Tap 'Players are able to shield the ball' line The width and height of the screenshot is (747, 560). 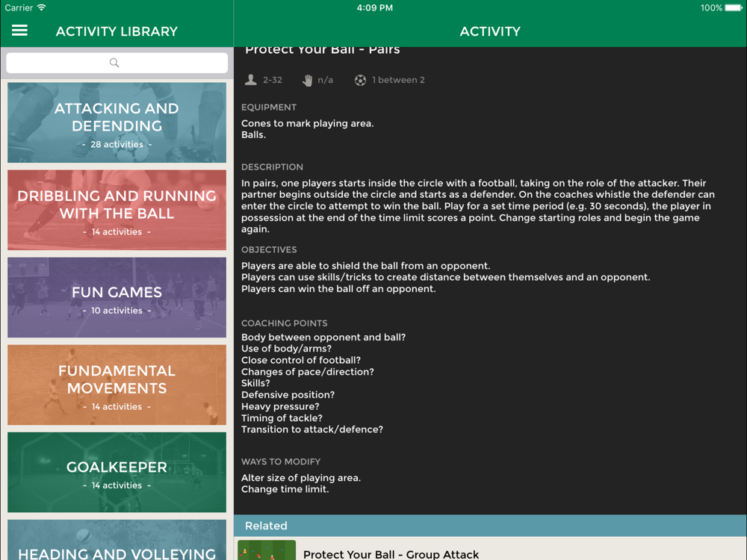pos(365,266)
